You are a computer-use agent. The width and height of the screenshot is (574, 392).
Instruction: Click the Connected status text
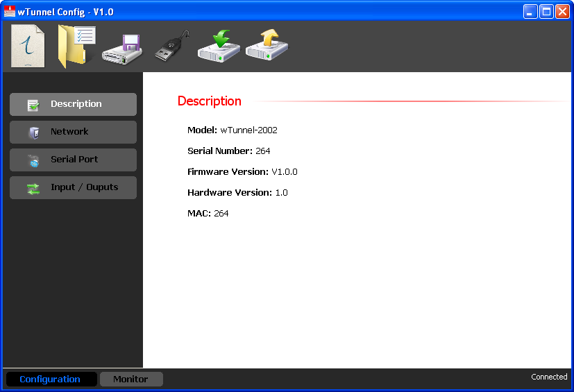[549, 377]
